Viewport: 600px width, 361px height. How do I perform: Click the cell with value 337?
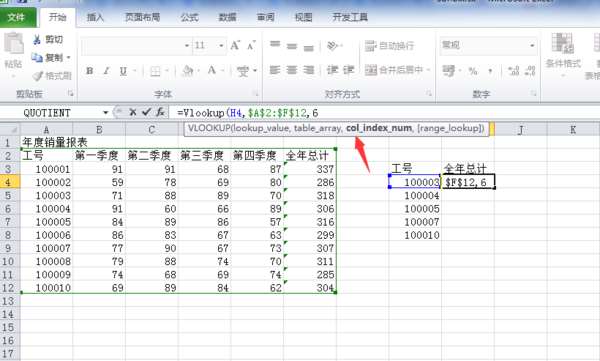[x=310, y=169]
